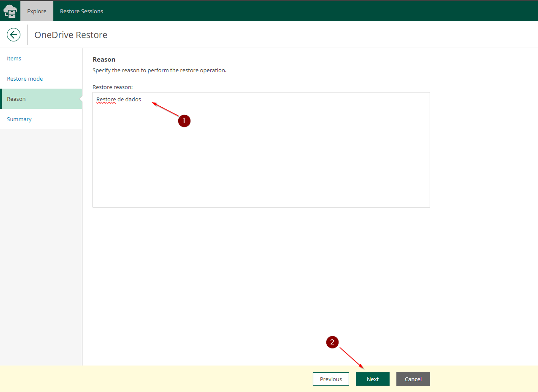Switch to the Explore tab
This screenshot has width=538, height=392.
tap(37, 11)
